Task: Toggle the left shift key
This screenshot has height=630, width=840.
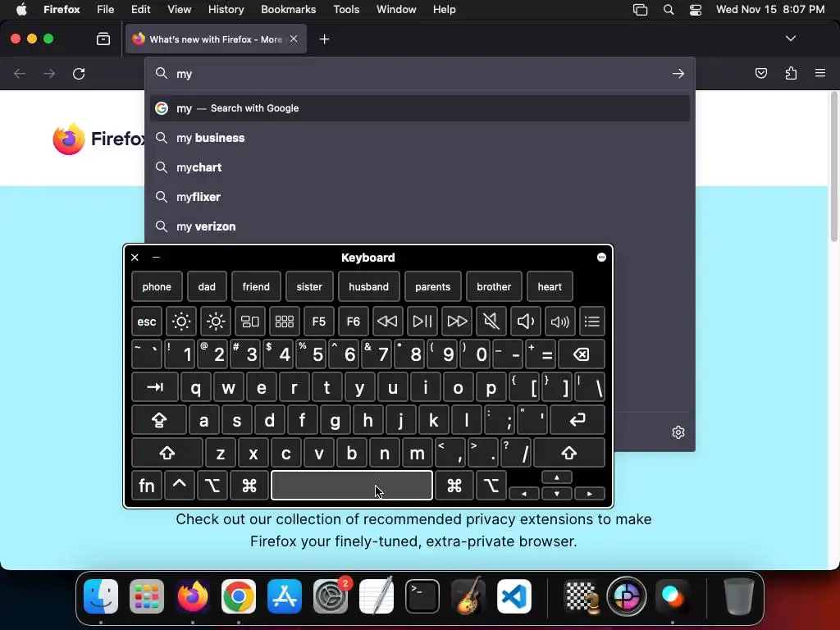Action: [x=167, y=453]
